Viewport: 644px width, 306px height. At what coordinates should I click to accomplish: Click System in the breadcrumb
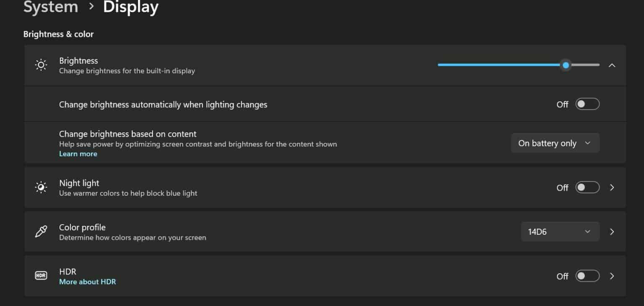(x=50, y=7)
